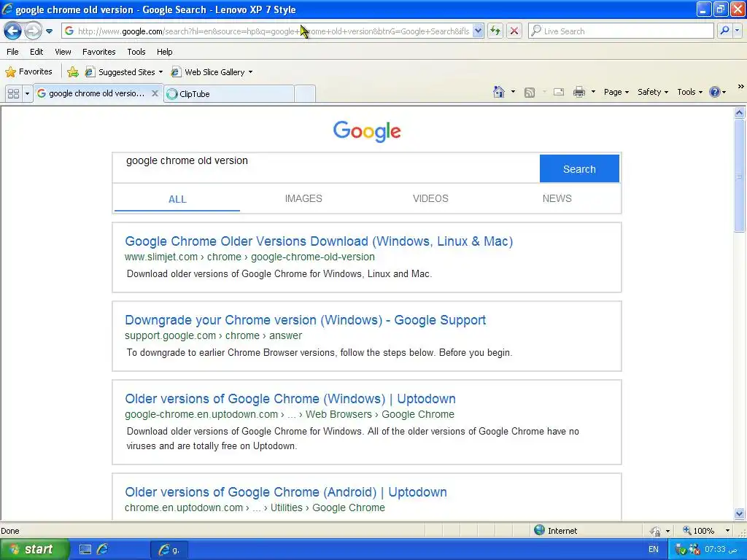Open Google Chrome Older Versions Download link
The width and height of the screenshot is (747, 560).
[319, 241]
